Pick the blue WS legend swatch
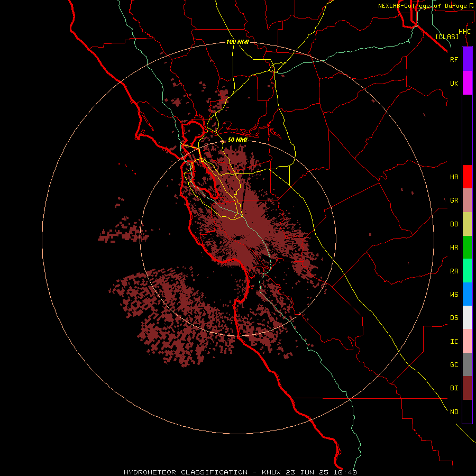This screenshot has width=476, height=476. (x=467, y=294)
